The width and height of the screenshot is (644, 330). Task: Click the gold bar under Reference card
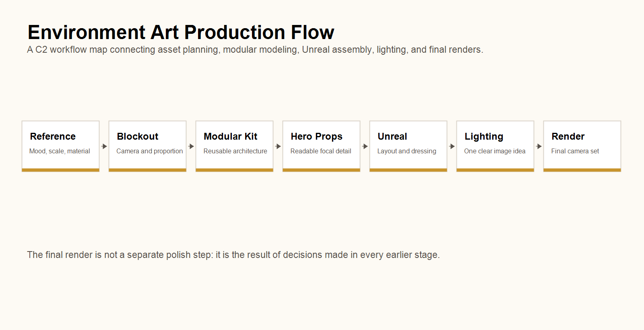[60, 170]
